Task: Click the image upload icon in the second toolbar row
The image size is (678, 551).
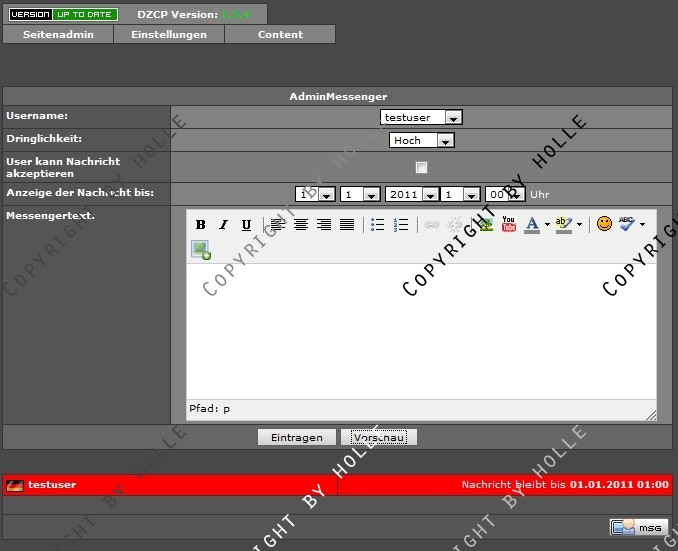Action: [201, 250]
